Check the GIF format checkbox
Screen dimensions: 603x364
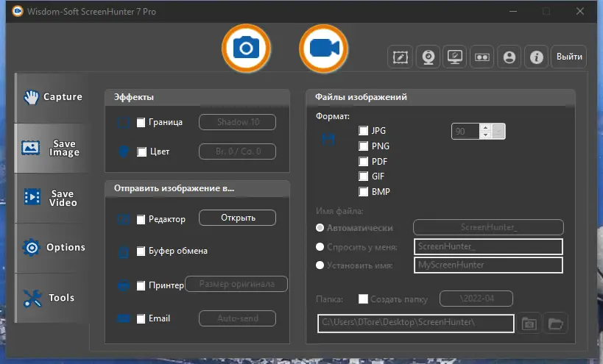pos(364,176)
